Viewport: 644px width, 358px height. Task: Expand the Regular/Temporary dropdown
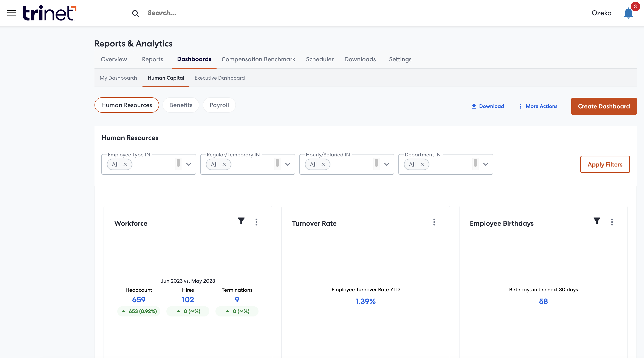[288, 164]
